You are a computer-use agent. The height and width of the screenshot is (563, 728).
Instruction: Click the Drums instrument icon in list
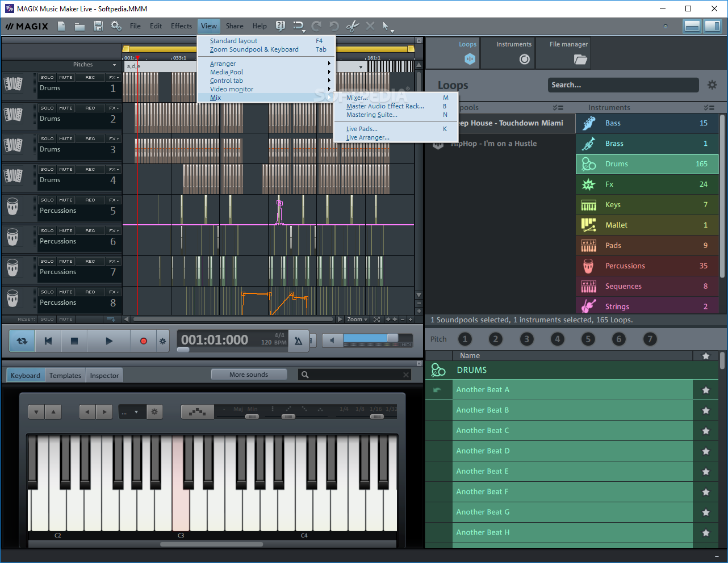click(589, 164)
